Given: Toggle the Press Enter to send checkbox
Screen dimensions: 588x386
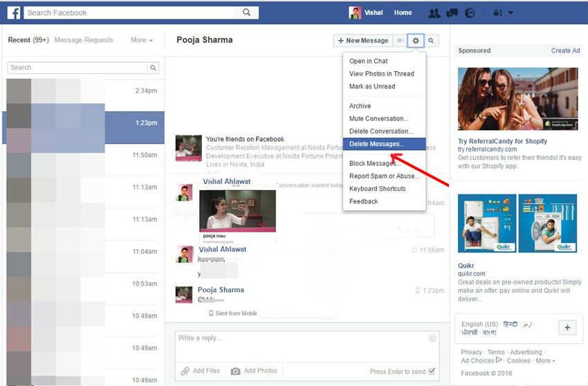Looking at the screenshot, I should tap(432, 371).
